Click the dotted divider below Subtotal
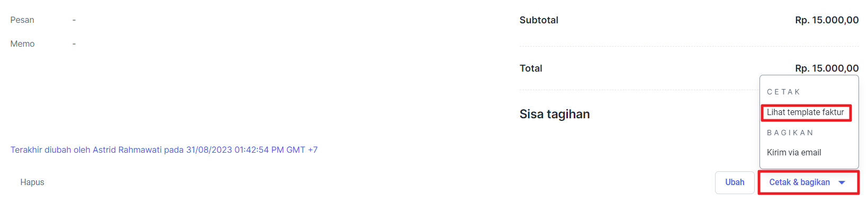The image size is (868, 201). click(x=689, y=46)
